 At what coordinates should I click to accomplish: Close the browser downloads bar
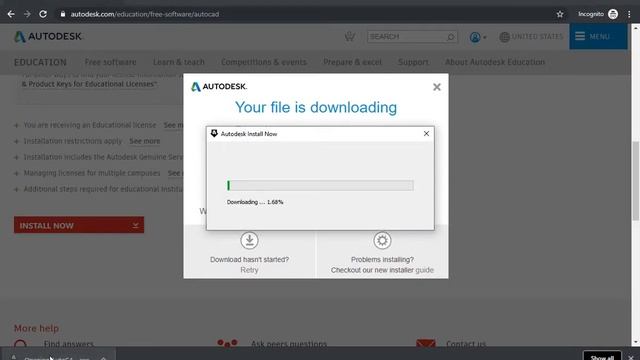click(x=631, y=357)
